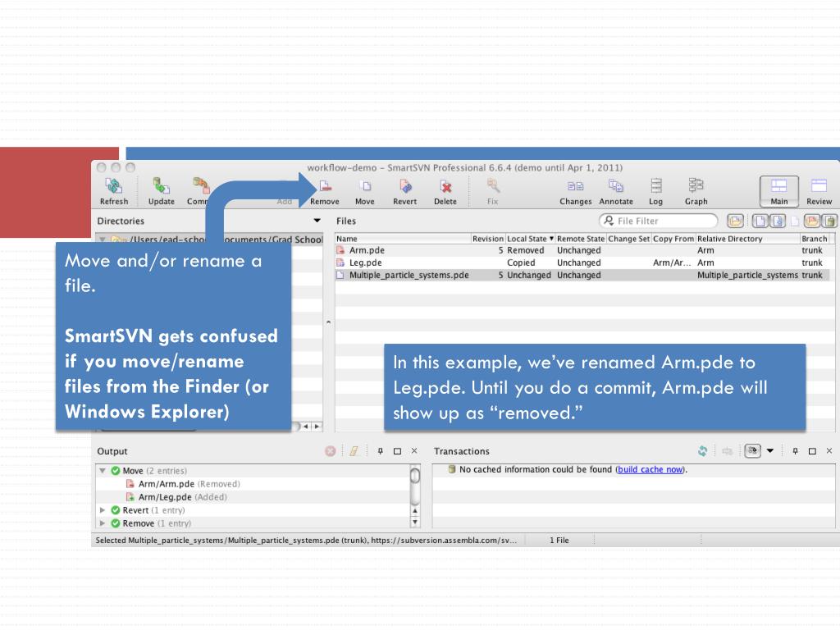Close the Output panel
Image resolution: width=840 pixels, height=630 pixels.
click(414, 451)
